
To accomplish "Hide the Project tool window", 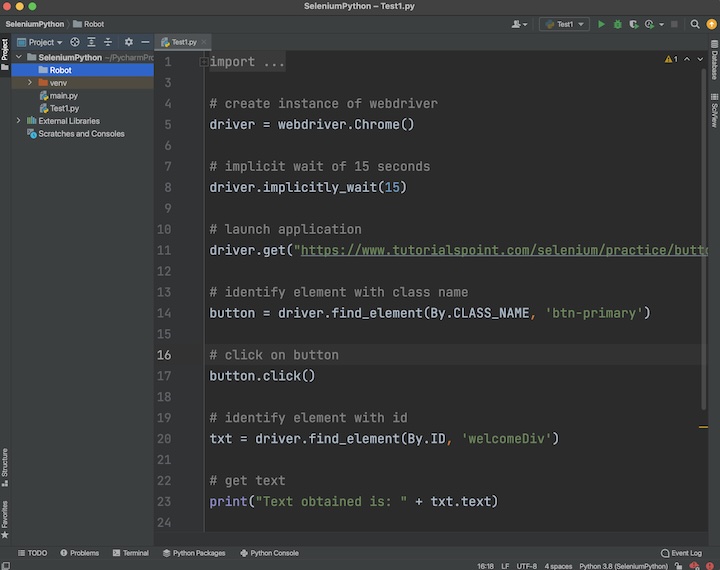I will click(x=145, y=42).
